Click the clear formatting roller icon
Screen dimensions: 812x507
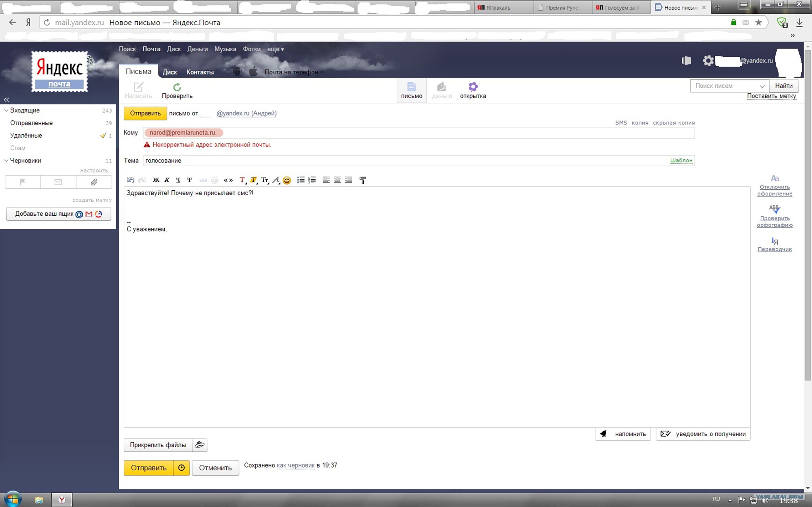(363, 180)
